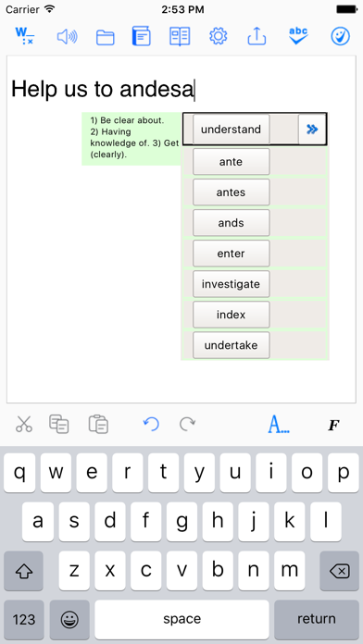Open the document book icon
363x644 pixels.
click(x=142, y=36)
